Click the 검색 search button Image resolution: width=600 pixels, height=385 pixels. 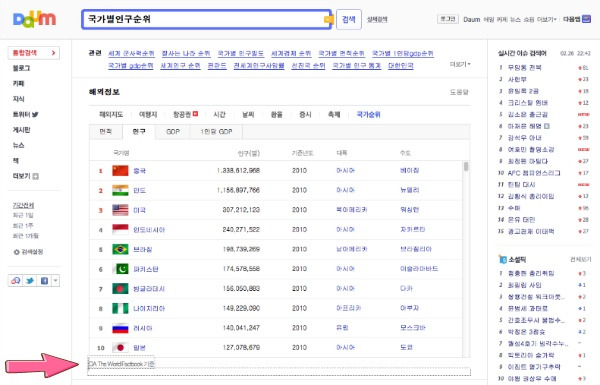(x=349, y=20)
